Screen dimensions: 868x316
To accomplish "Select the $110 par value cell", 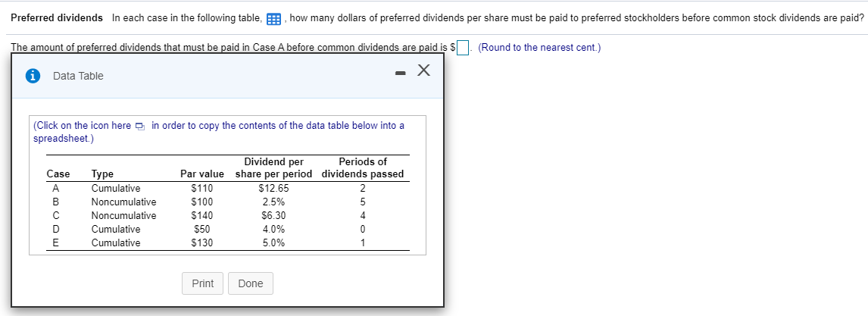I will coord(202,188).
